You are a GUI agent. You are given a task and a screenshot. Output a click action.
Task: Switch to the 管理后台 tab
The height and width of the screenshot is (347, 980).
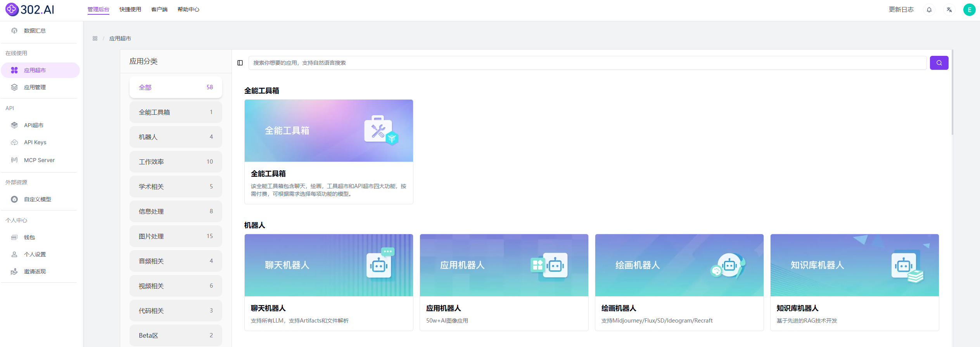(x=99, y=9)
